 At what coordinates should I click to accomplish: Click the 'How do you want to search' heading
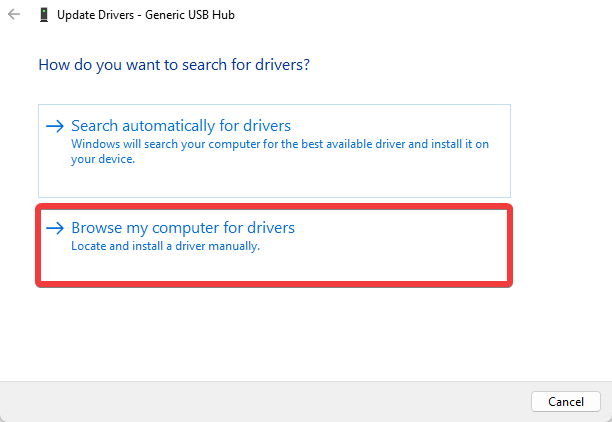point(174,65)
